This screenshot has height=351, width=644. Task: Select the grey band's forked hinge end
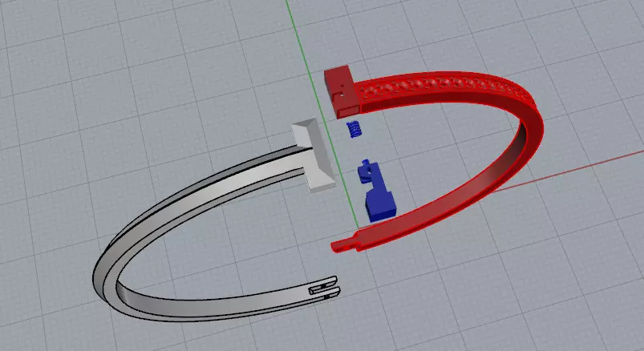325,288
